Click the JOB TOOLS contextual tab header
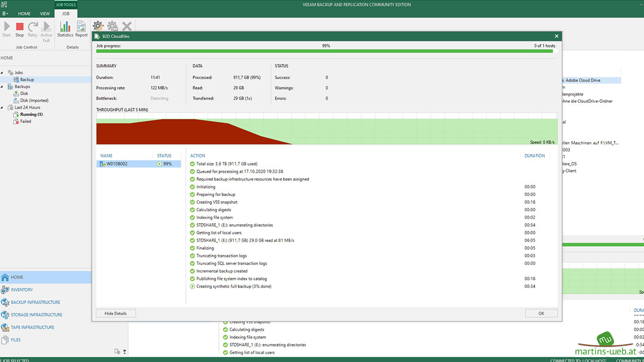644x362 pixels. pos(65,4)
